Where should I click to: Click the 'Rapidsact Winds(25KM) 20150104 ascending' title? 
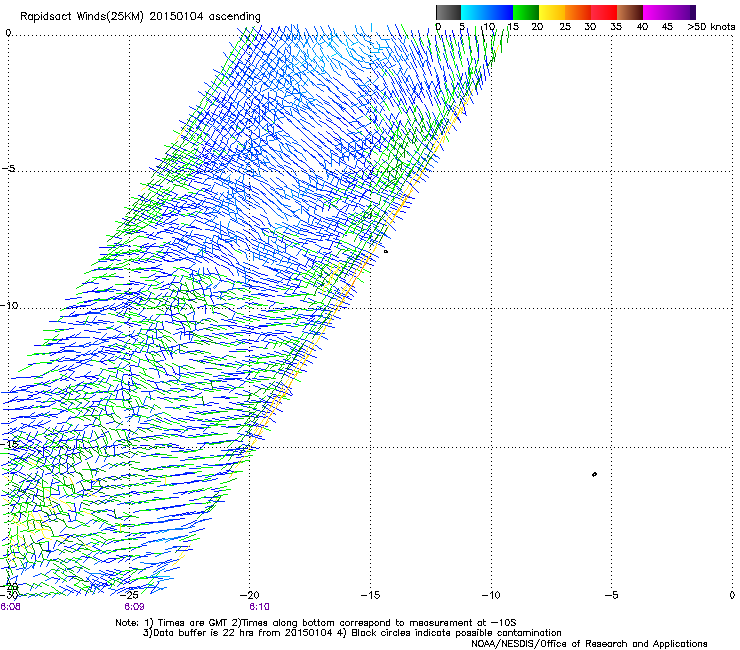click(x=140, y=17)
